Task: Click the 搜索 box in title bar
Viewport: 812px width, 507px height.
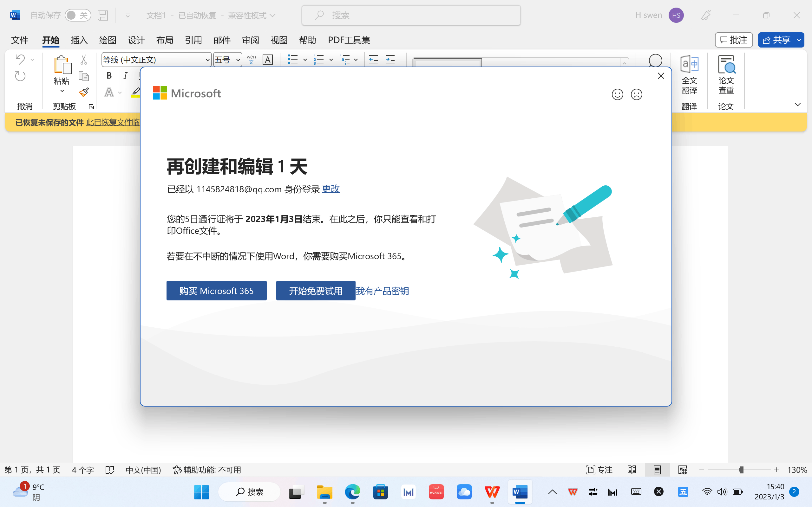Action: click(411, 15)
